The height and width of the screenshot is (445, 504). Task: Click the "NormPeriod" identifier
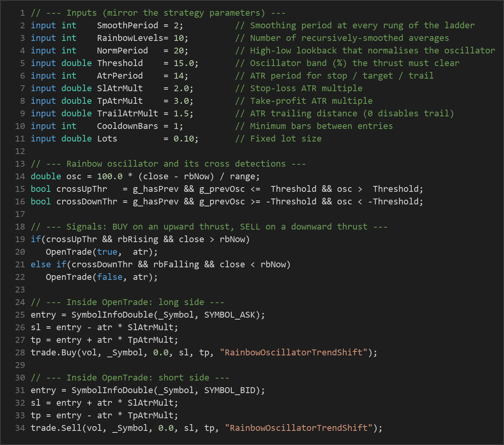point(123,51)
